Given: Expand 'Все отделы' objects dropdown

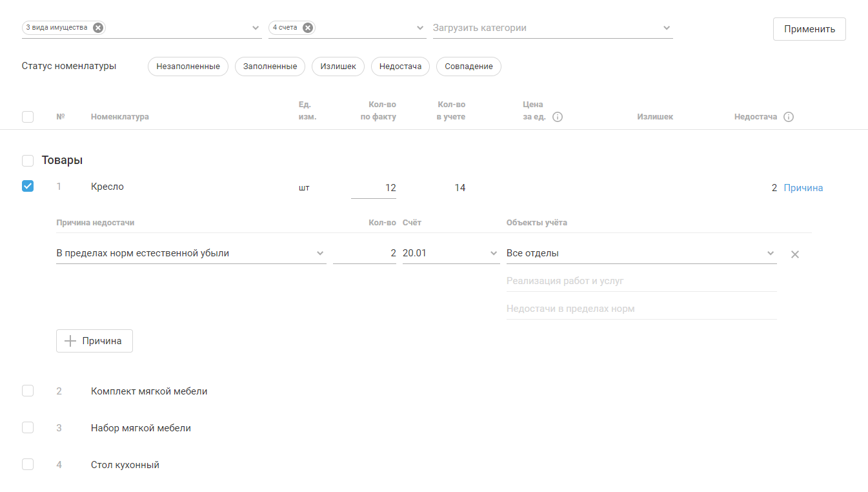Looking at the screenshot, I should pyautogui.click(x=770, y=253).
